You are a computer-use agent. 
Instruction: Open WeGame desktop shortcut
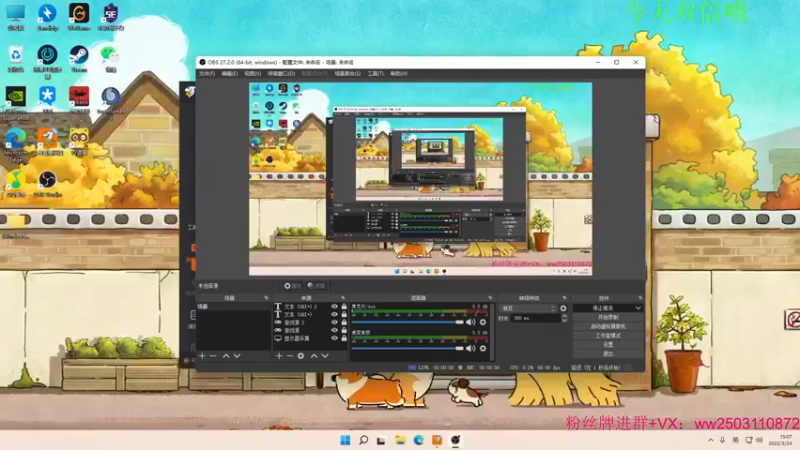[79, 17]
